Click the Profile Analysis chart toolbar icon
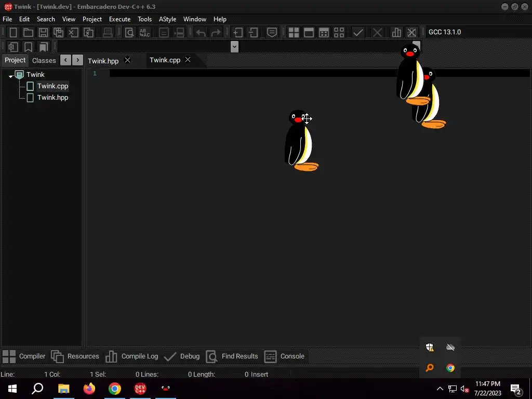The width and height of the screenshot is (532, 399). 396,33
